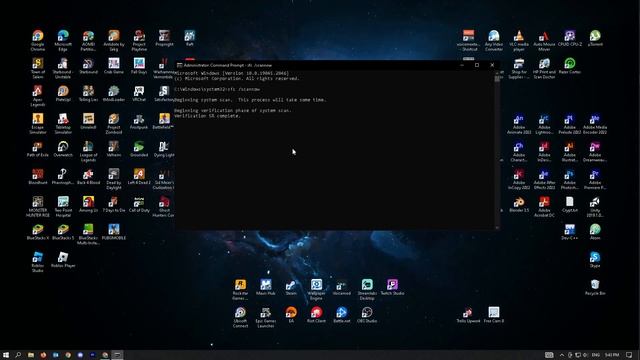
Task: Select the Adobe Media Encoder 2022 icon
Action: point(595,123)
